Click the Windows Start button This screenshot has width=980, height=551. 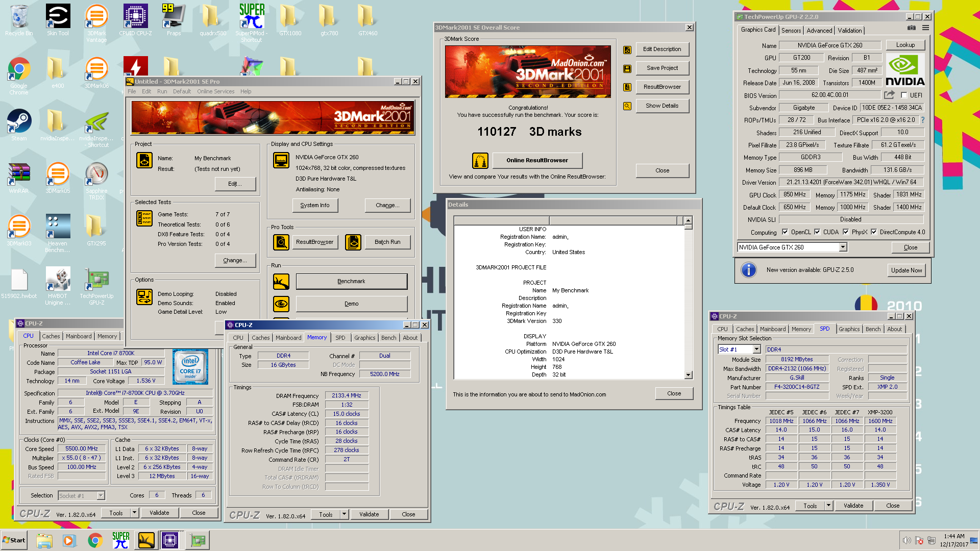tap(14, 540)
